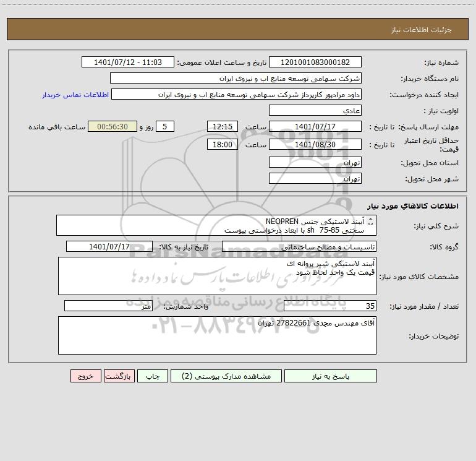
Task: Click the پاسخ به نیاز button
Action: tap(330, 376)
